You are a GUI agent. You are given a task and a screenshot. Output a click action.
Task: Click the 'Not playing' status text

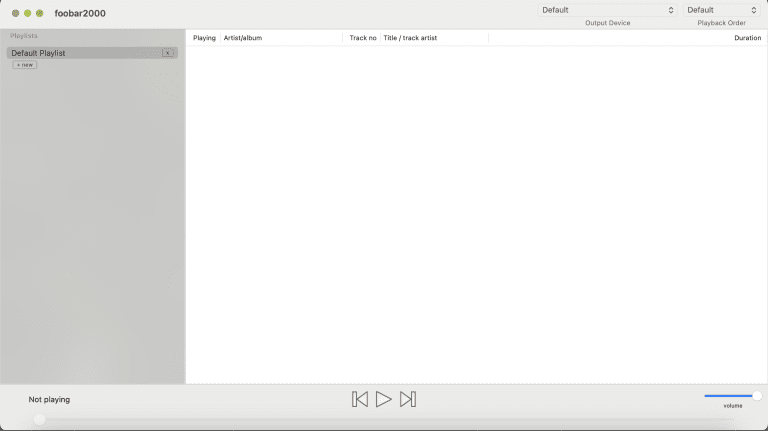[49, 400]
